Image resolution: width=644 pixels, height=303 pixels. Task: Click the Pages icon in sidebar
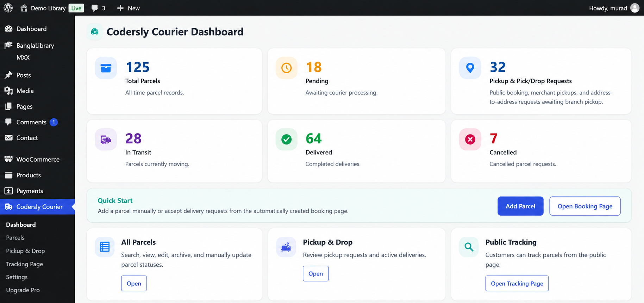(8, 106)
